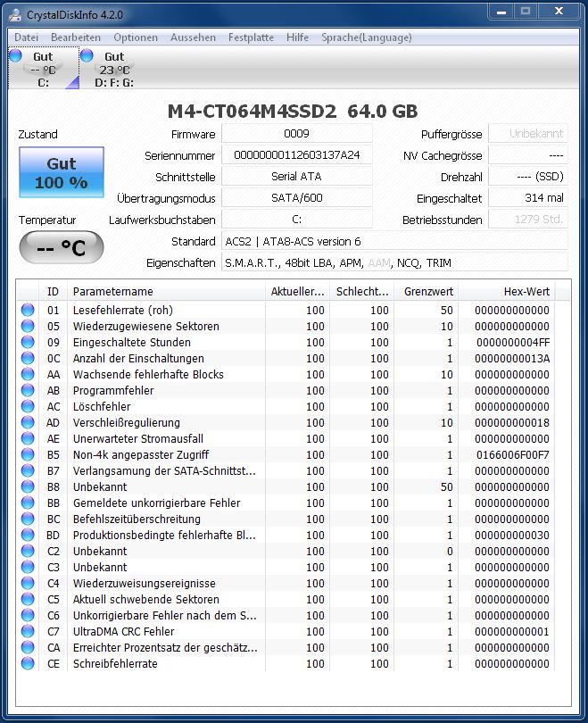Open the Festplatte menu
The image size is (588, 723).
pyautogui.click(x=251, y=37)
